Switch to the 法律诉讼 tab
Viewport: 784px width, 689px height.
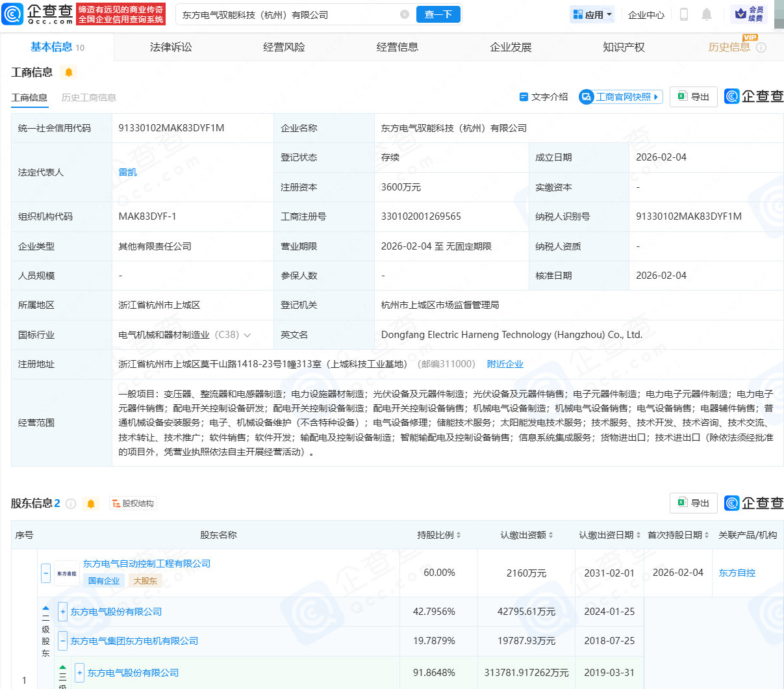coord(171,47)
